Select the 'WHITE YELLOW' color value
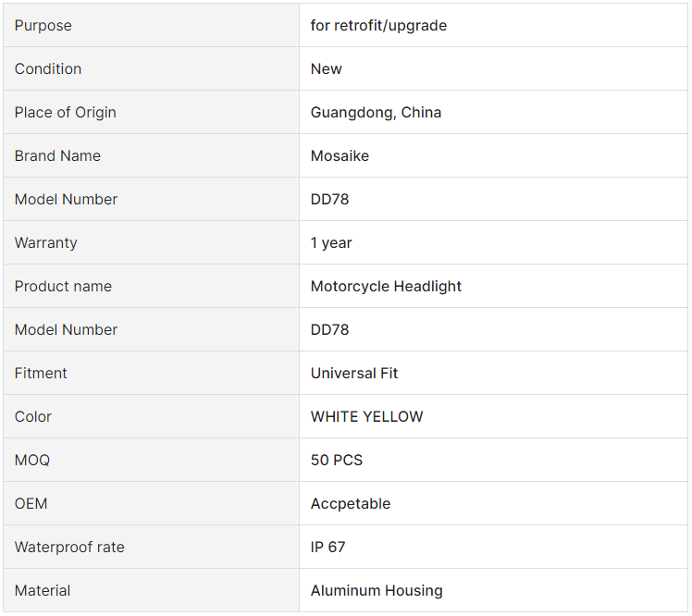Image resolution: width=692 pixels, height=616 pixels. (x=366, y=416)
